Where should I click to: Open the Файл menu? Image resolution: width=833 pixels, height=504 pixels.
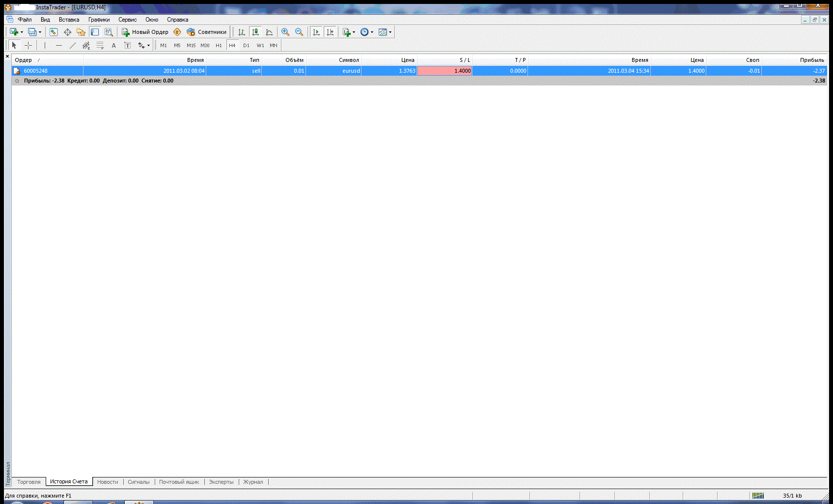coord(25,20)
